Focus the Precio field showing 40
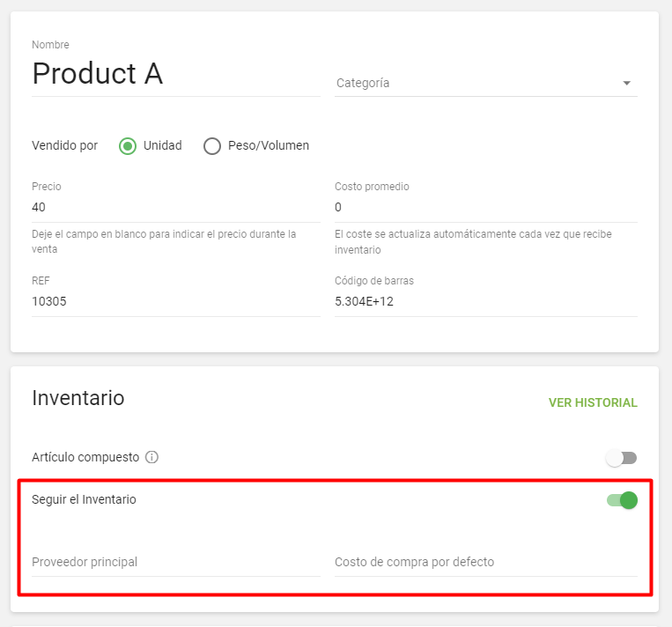Viewport: 672px width, 627px height. (x=175, y=207)
